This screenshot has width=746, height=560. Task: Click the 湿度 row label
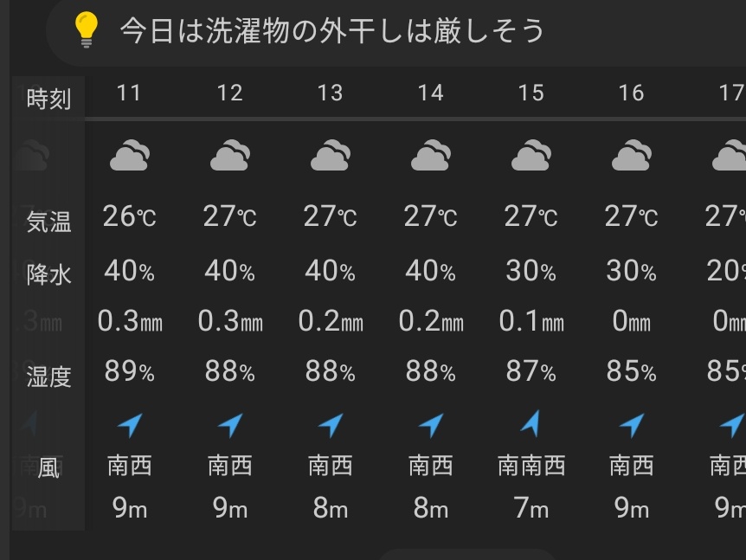(x=48, y=377)
